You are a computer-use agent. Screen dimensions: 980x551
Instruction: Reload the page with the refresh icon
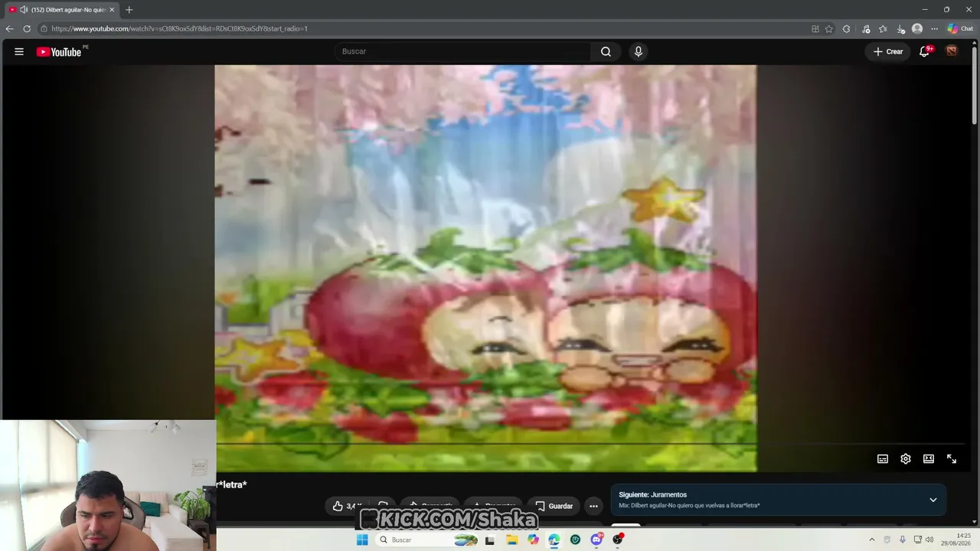click(27, 29)
